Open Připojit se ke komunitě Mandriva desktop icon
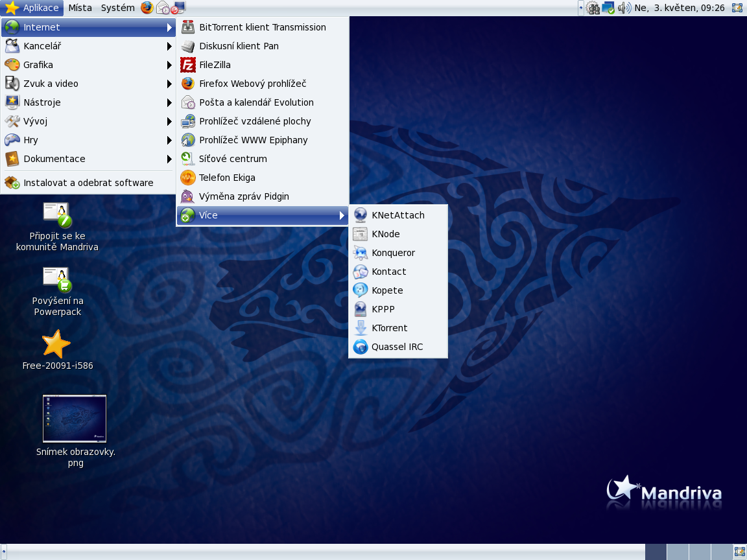The image size is (747, 560). click(57, 227)
